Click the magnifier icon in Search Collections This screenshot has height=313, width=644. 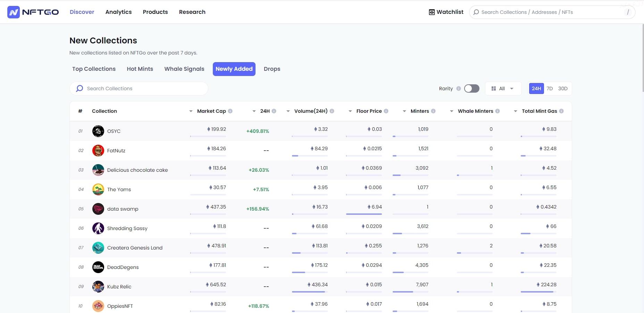80,88
